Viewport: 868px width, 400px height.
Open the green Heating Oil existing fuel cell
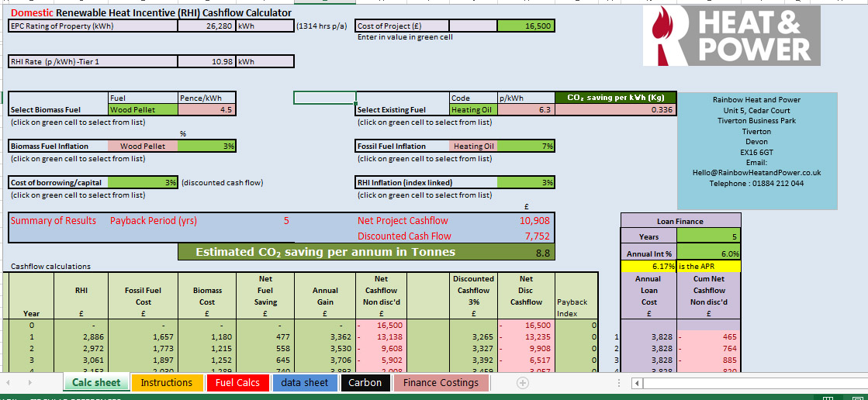coord(472,110)
